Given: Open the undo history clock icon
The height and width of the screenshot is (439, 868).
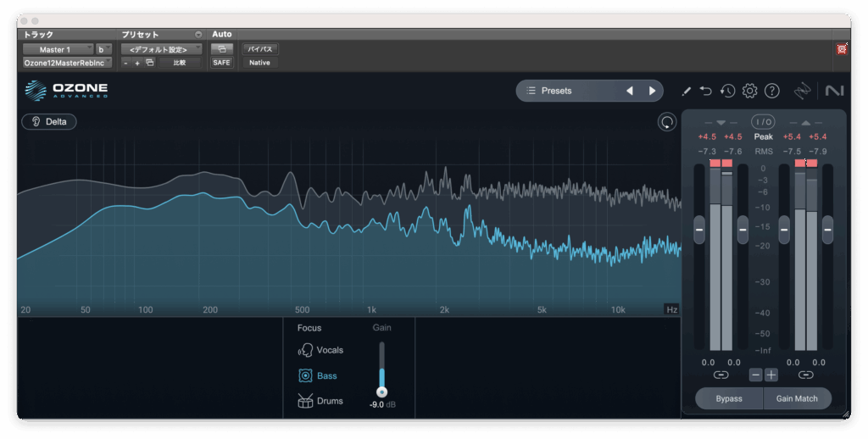Looking at the screenshot, I should [727, 91].
